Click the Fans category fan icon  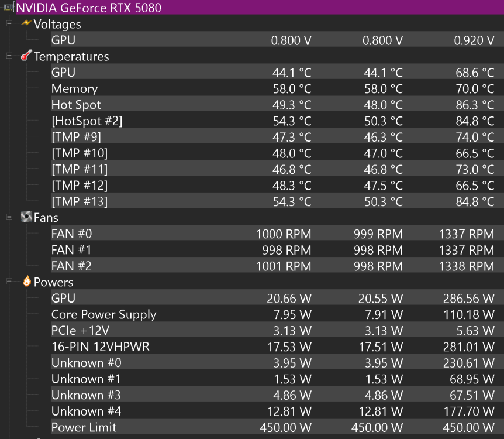pos(26,217)
